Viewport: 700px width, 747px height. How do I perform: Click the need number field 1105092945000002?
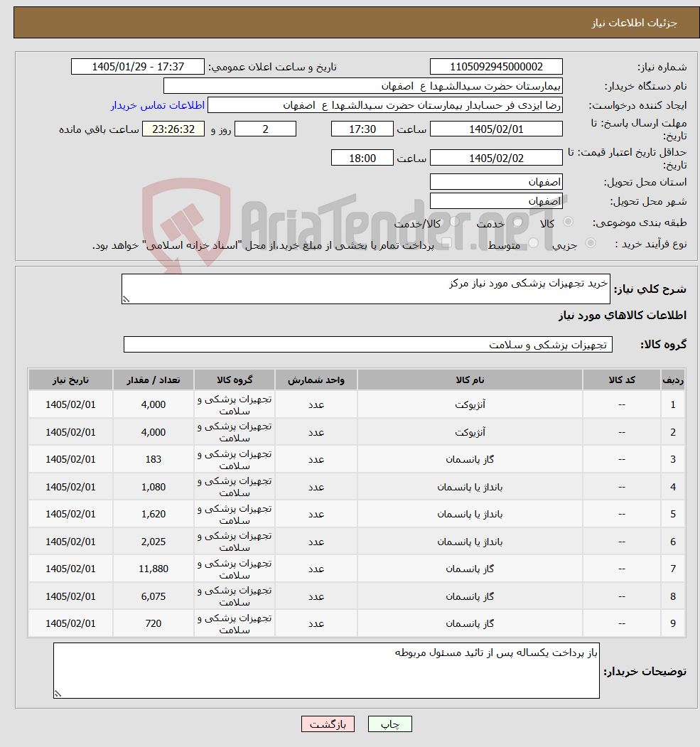point(496,67)
